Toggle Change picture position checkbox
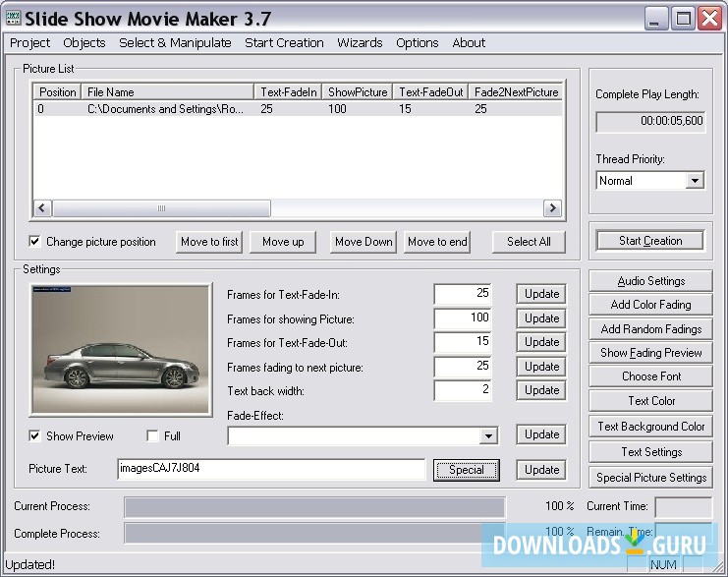This screenshot has height=577, width=728. click(34, 242)
